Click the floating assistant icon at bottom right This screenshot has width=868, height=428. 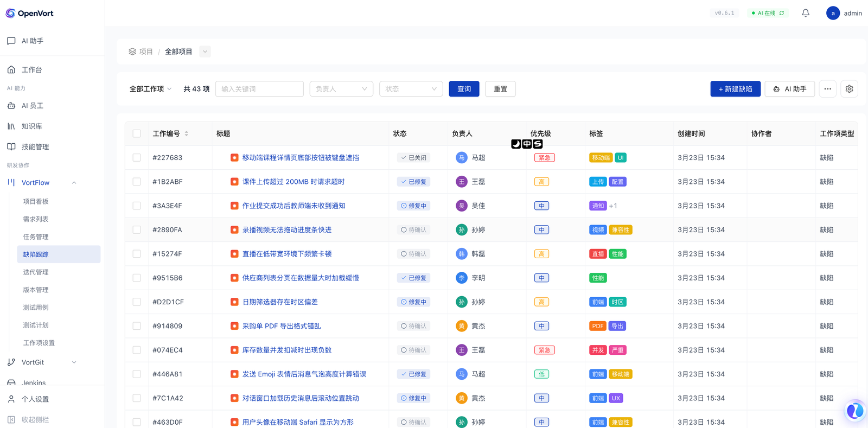[x=854, y=411]
